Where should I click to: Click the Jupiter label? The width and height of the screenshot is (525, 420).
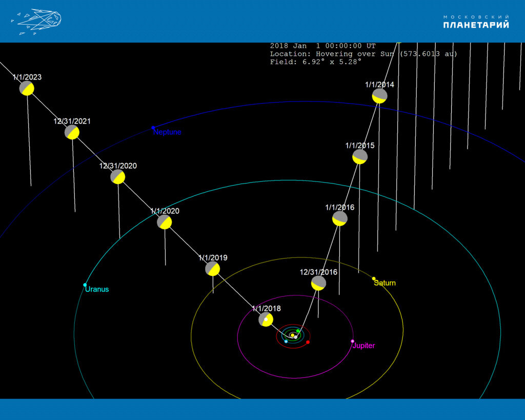tap(364, 346)
